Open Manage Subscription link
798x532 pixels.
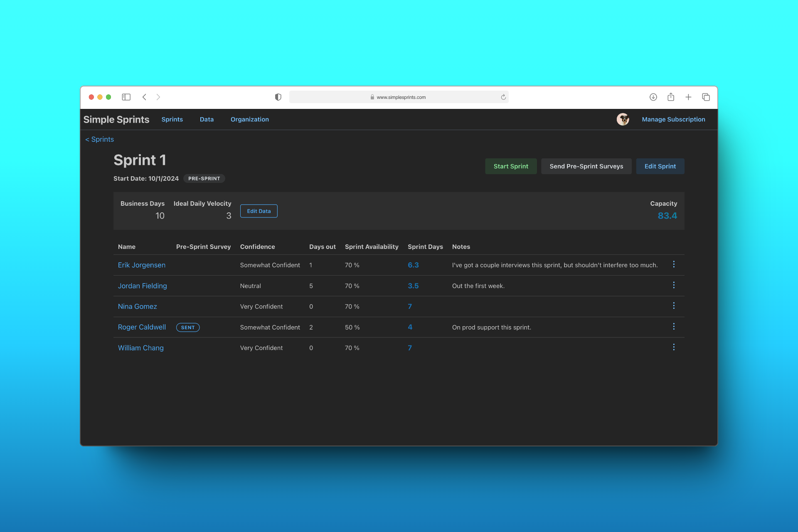[x=673, y=119]
